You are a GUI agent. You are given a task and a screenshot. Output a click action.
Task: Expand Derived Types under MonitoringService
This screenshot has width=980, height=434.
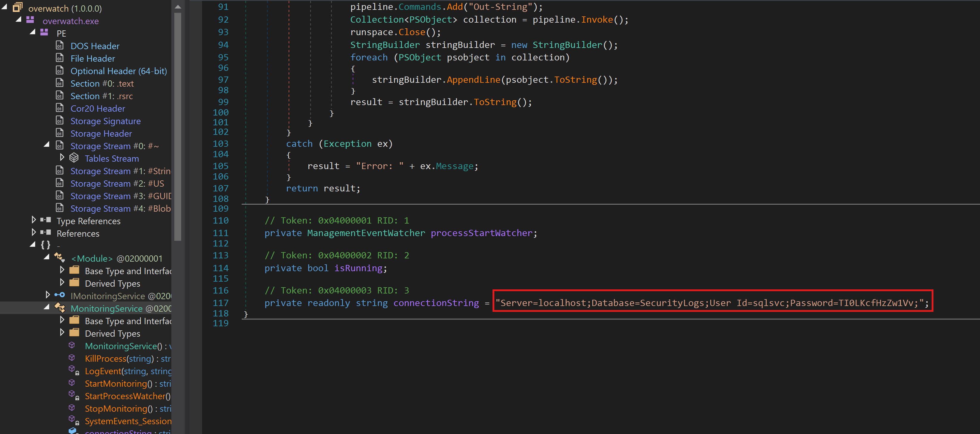click(x=62, y=332)
